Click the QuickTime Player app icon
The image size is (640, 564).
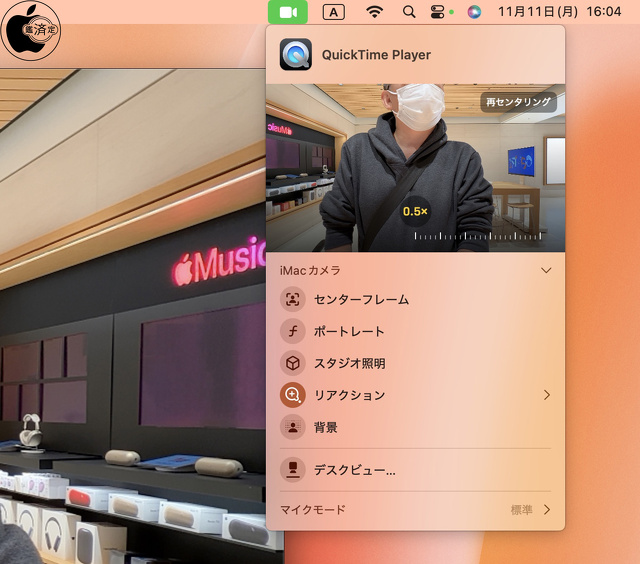pyautogui.click(x=295, y=54)
